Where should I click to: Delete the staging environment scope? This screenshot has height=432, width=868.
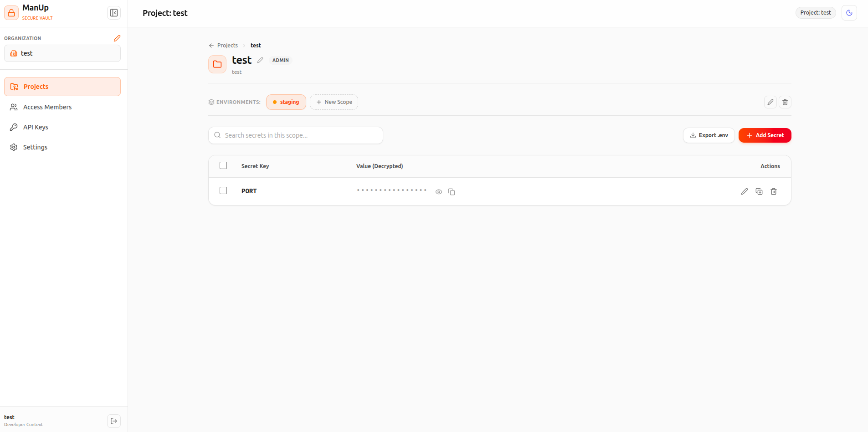[785, 102]
